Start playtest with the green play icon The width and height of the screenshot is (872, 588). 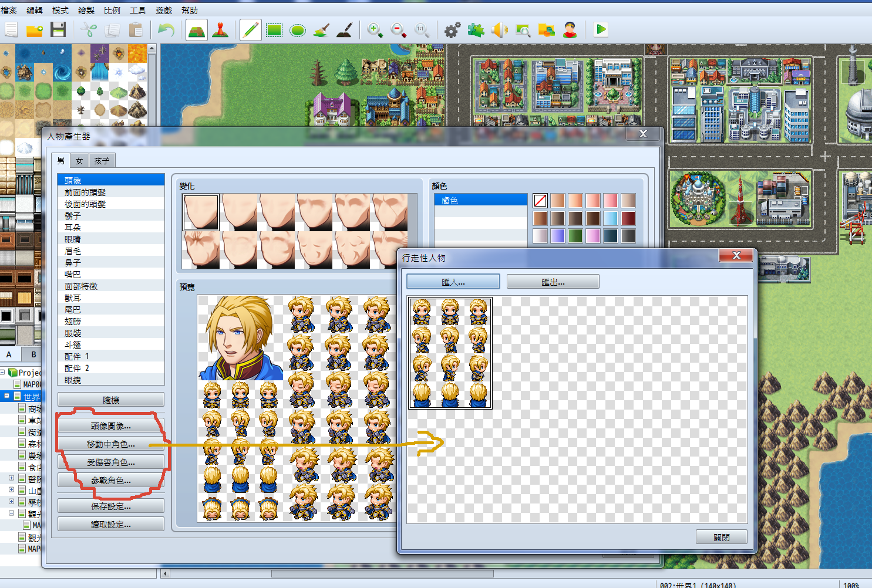(x=600, y=29)
